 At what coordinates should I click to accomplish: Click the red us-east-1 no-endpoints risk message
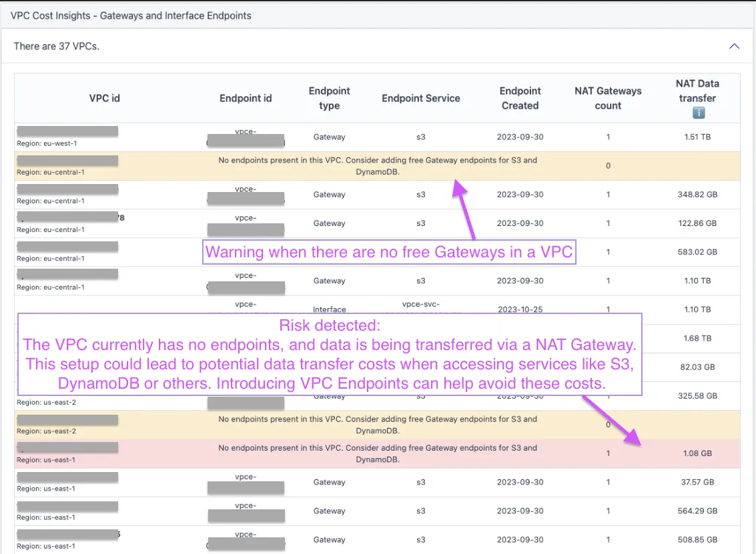click(378, 454)
